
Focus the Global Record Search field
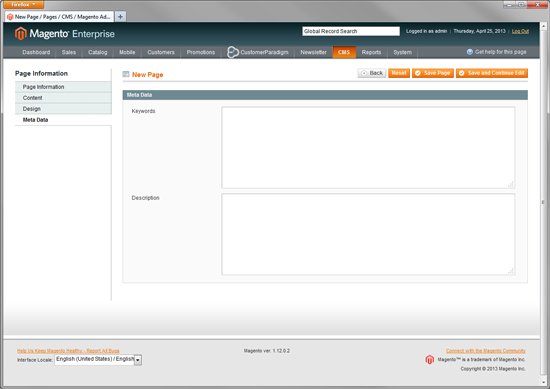click(x=351, y=31)
